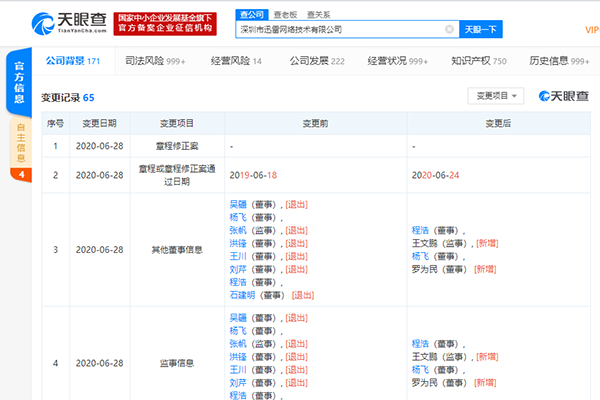Click 其他董事信息 cell in row 3
Image resolution: width=600 pixels, height=400 pixels.
click(x=177, y=250)
